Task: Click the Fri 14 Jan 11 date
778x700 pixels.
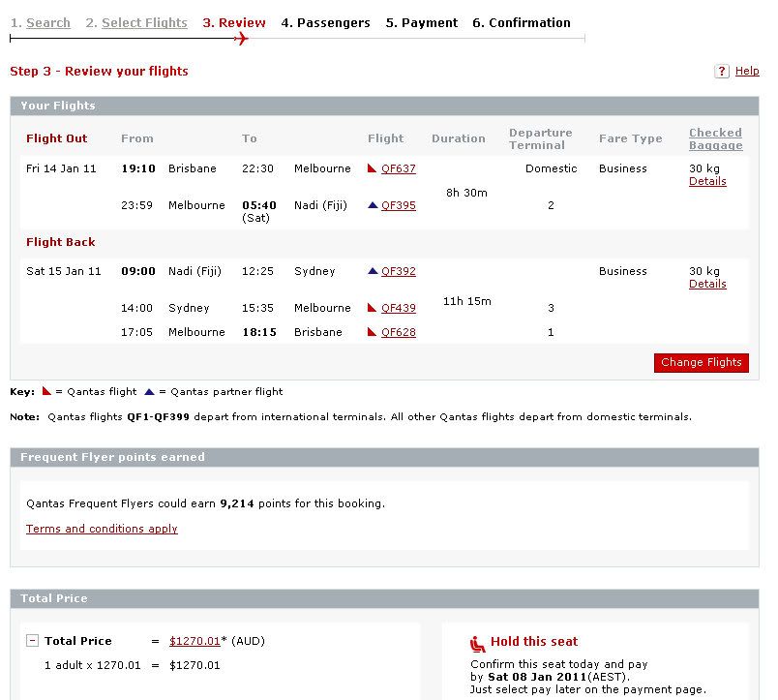Action: (61, 168)
